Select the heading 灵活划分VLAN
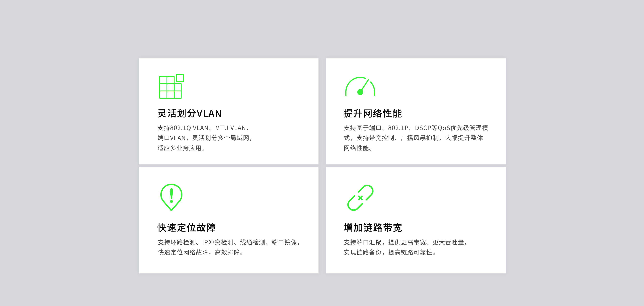644x306 pixels. pos(190,113)
